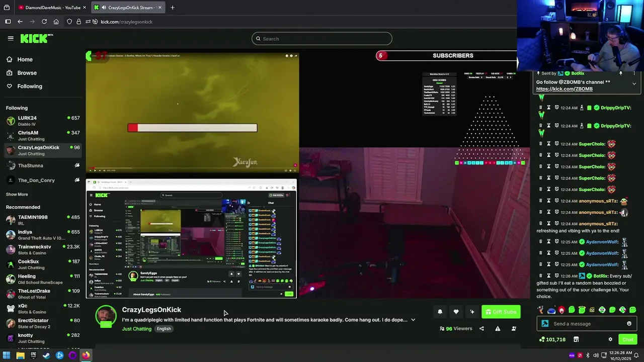Screen dimensions: 644x362
Task: Click the permissions/autoplay icon in address bar
Action: 88,22
